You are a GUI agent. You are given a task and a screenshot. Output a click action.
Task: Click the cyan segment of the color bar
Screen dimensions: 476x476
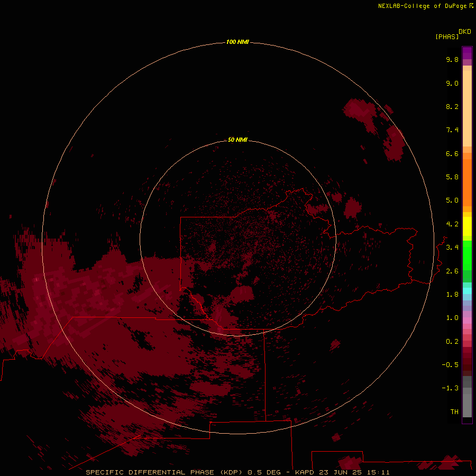(x=467, y=291)
